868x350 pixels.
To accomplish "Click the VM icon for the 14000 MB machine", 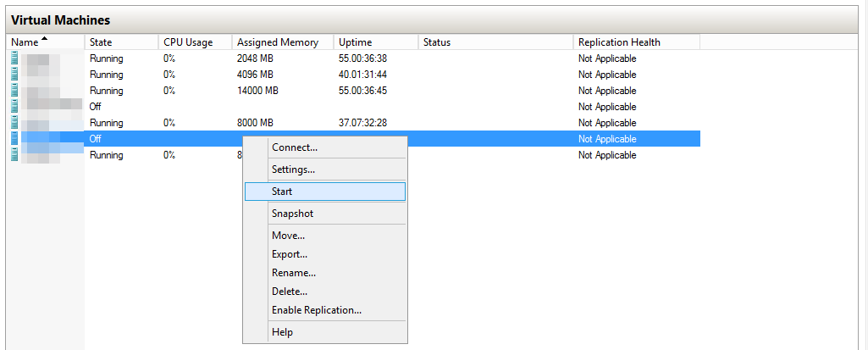I will click(x=14, y=91).
